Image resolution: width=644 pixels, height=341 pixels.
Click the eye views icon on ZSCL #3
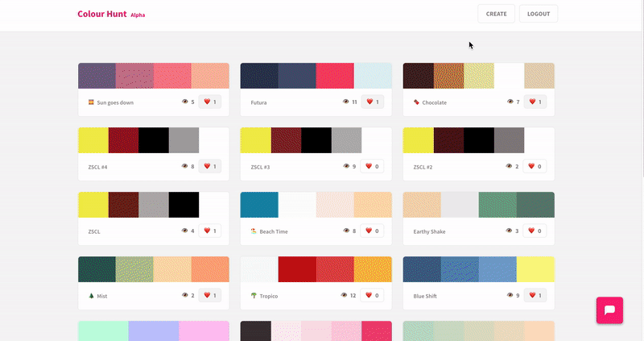pos(346,166)
